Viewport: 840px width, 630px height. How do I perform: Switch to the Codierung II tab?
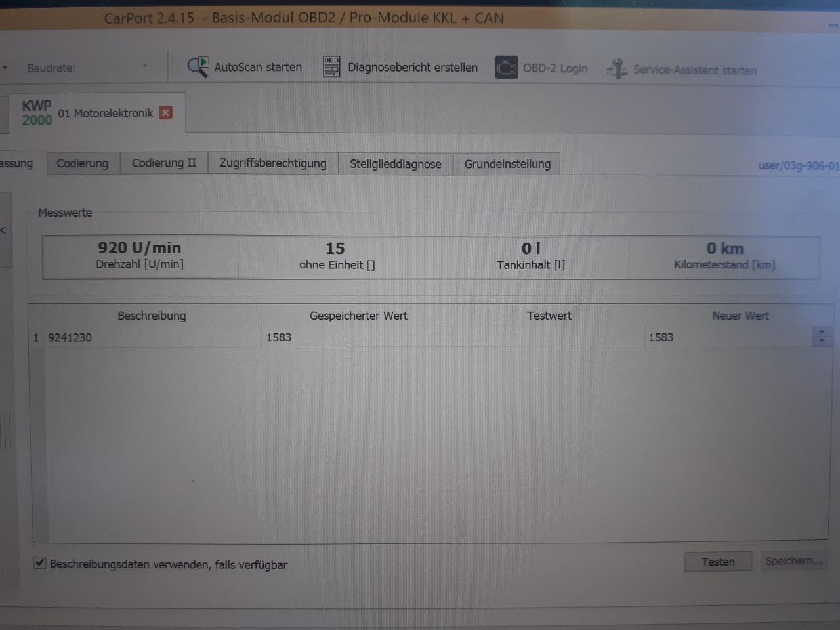(164, 163)
